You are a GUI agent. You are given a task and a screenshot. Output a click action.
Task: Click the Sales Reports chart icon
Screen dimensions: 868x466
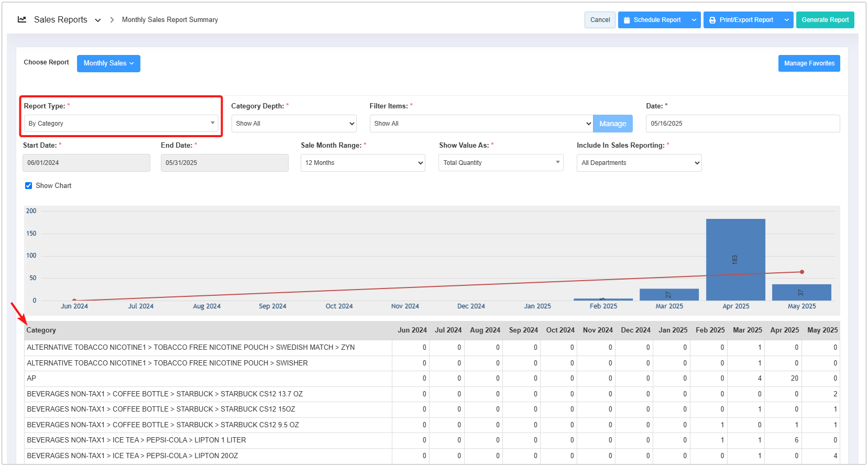coord(22,19)
